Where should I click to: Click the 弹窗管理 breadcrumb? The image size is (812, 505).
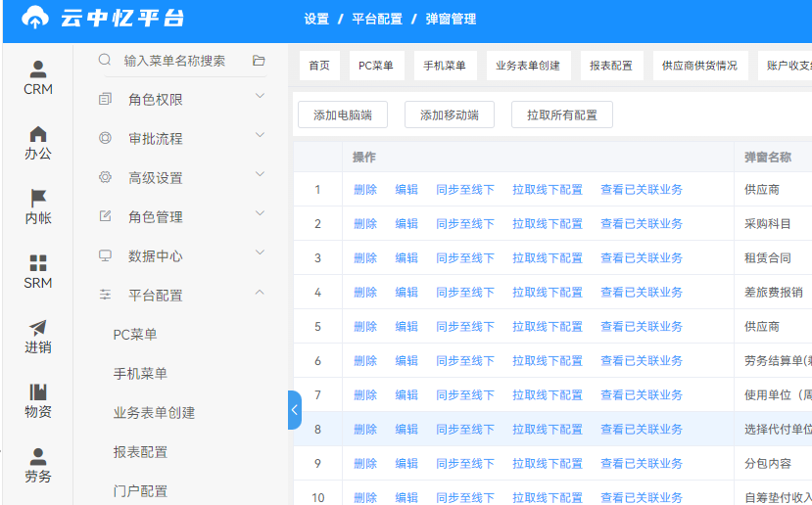pyautogui.click(x=451, y=20)
